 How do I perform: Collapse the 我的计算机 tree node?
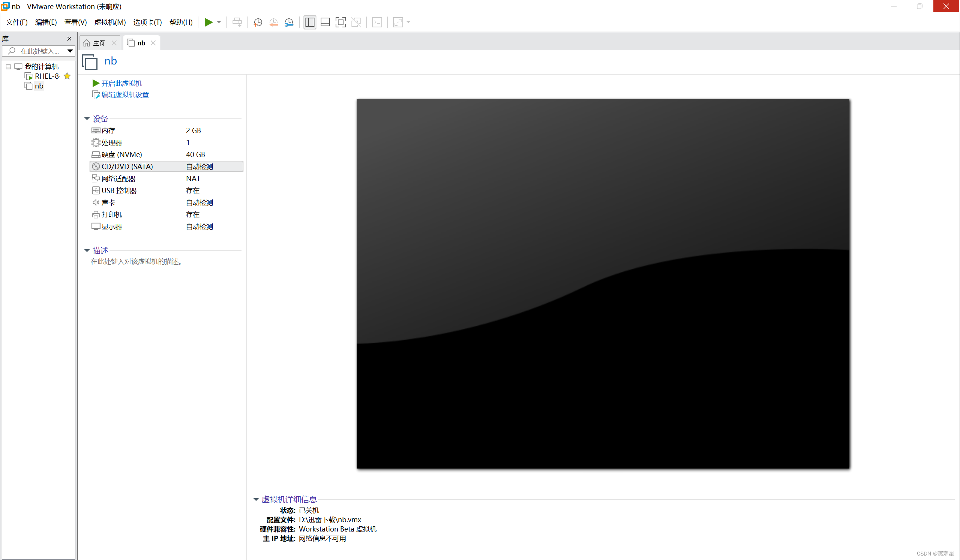click(x=8, y=67)
